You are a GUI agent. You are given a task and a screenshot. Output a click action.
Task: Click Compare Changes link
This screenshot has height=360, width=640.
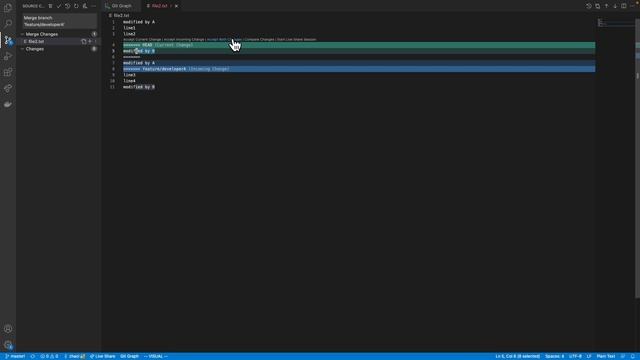coord(259,40)
